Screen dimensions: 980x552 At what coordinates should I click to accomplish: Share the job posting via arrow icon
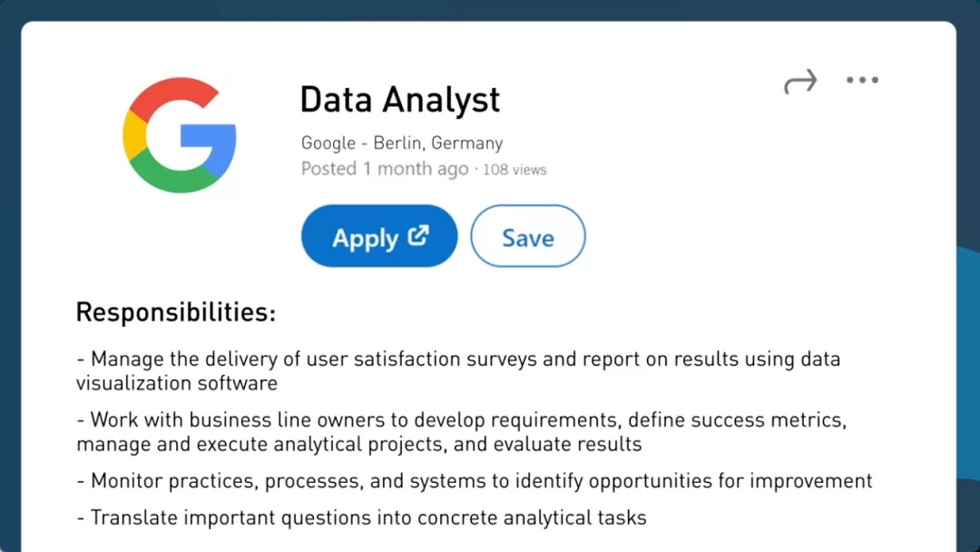click(800, 82)
